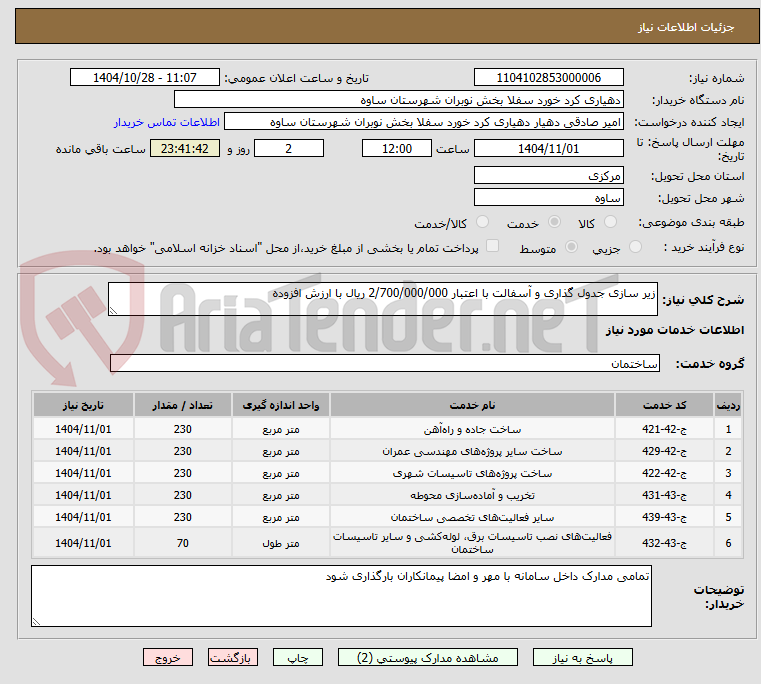Select the کالا radio button

(610, 222)
